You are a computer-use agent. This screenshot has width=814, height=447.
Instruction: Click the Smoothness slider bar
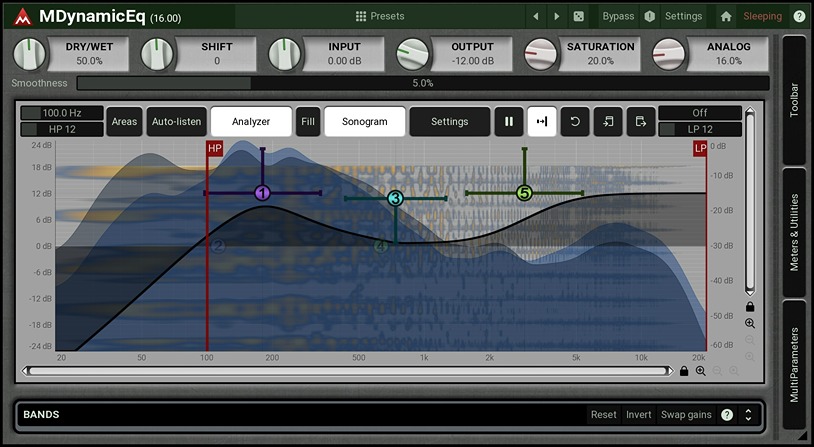pyautogui.click(x=422, y=84)
